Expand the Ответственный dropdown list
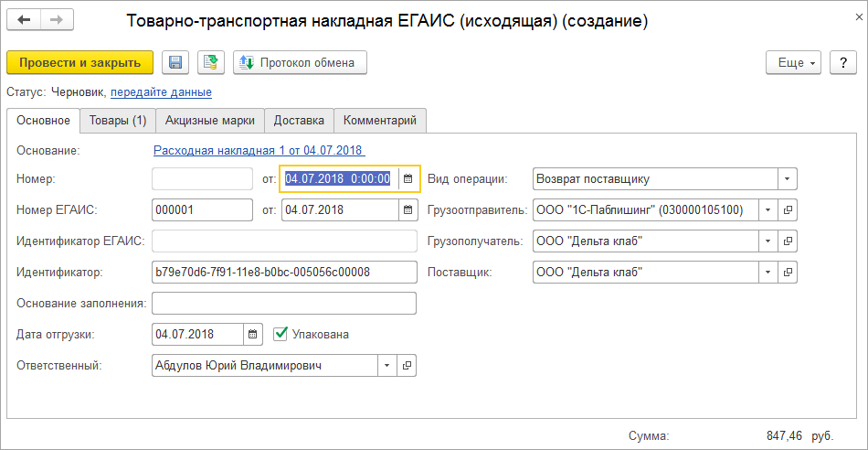Viewport: 868px width, 450px height. click(x=386, y=365)
